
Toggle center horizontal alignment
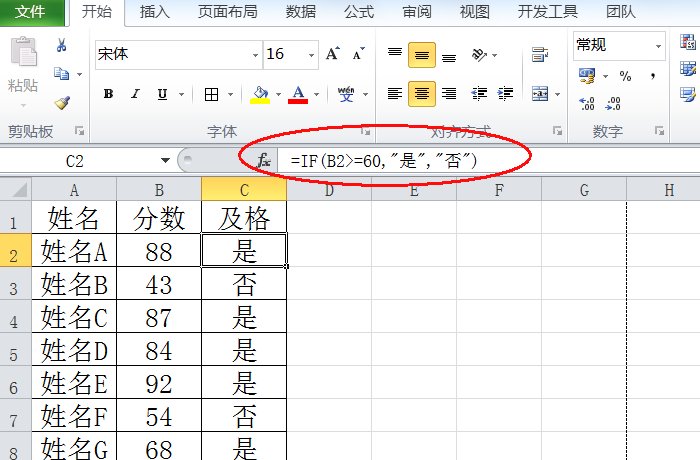tap(422, 94)
